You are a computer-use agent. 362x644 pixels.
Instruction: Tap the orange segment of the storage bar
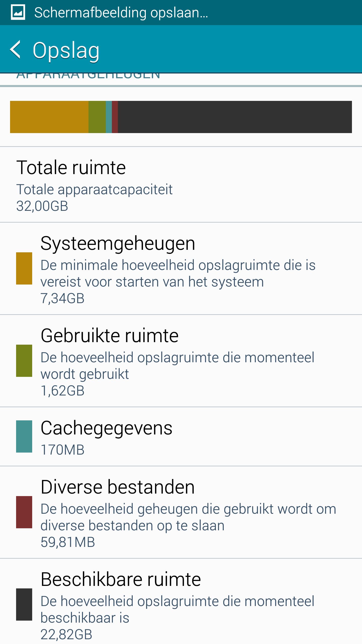49,117
